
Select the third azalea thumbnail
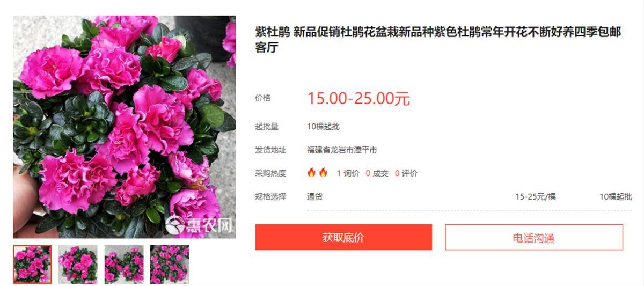[x=124, y=265]
